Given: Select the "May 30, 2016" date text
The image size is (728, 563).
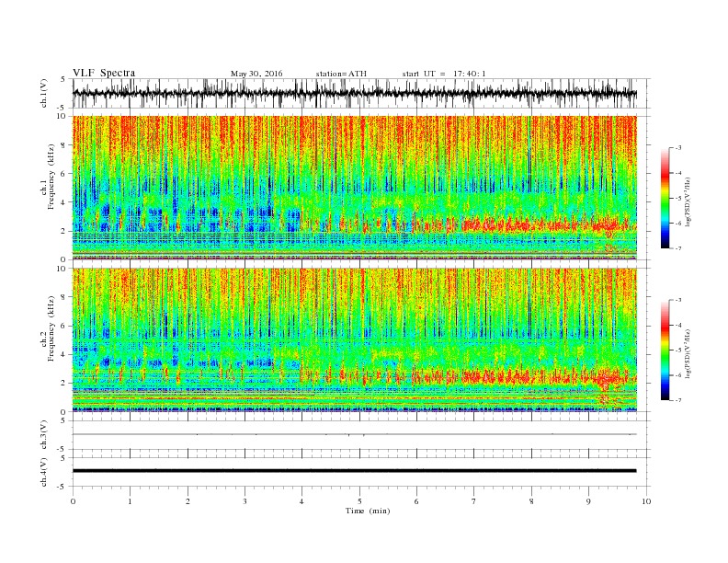Looking at the screenshot, I should (x=256, y=74).
